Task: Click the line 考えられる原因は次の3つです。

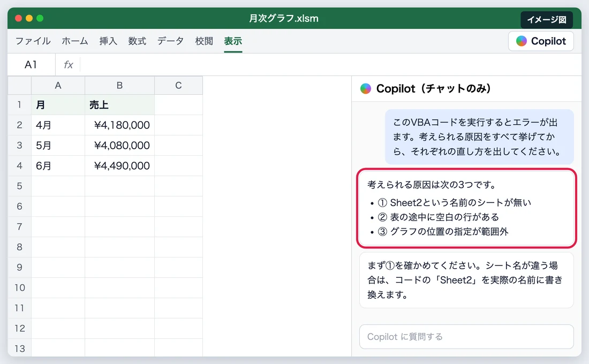Action: pyautogui.click(x=432, y=185)
